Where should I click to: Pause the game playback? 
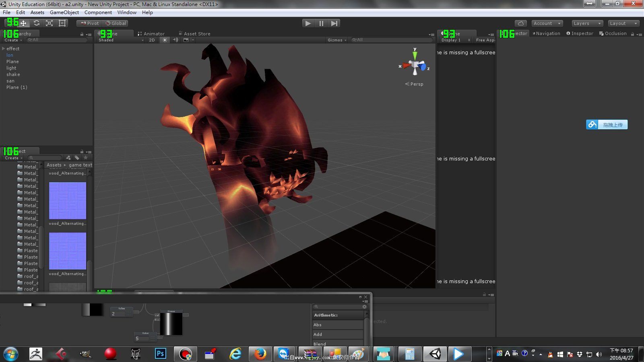coord(321,23)
